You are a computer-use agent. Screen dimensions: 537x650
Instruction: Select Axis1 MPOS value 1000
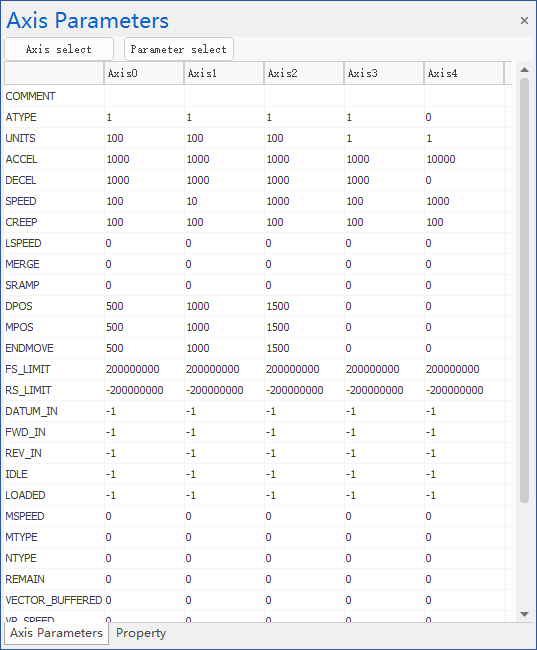pos(198,327)
